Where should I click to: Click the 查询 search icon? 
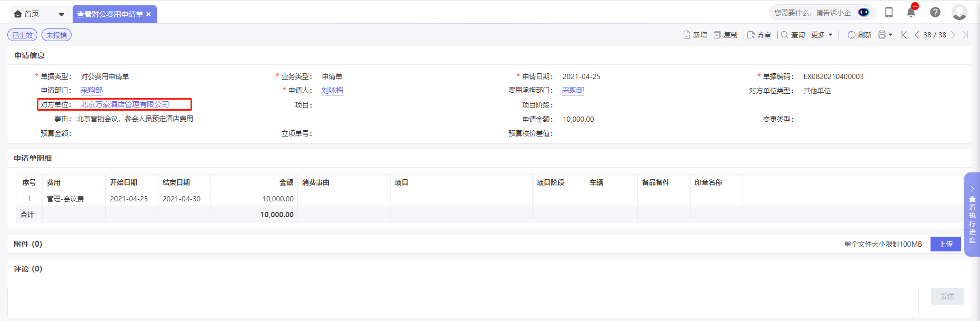tap(784, 35)
